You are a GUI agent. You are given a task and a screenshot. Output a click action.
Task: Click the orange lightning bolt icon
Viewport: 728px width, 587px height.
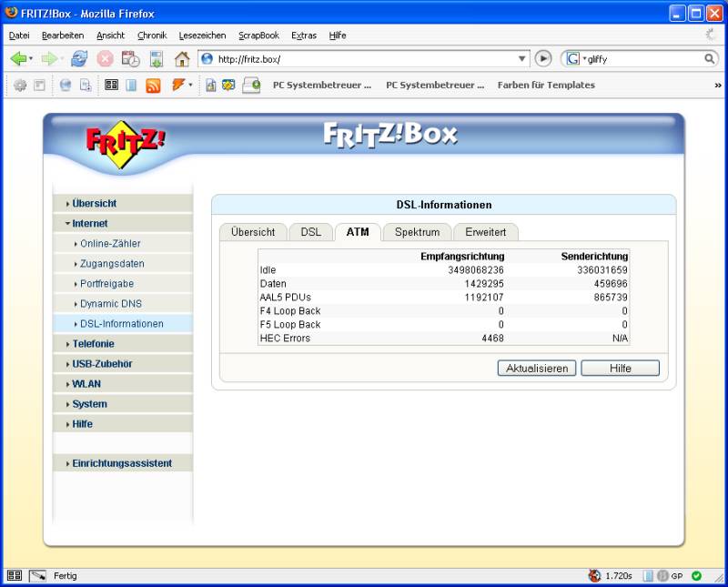[x=177, y=85]
